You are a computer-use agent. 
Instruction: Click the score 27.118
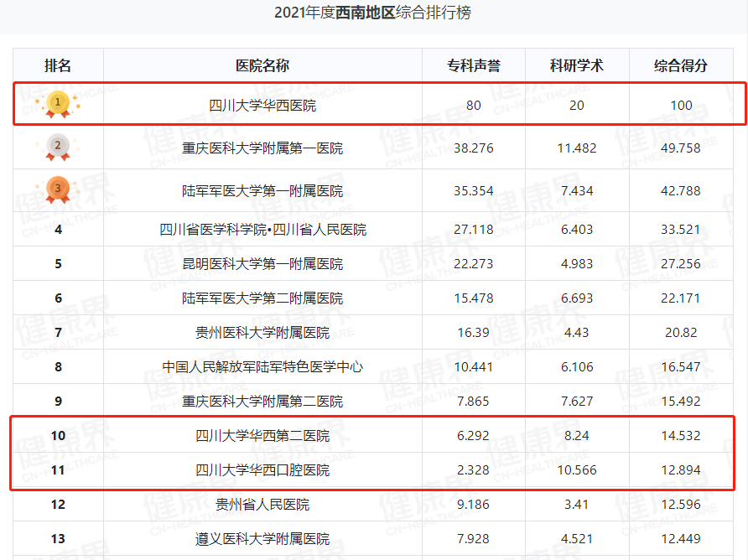(x=473, y=230)
